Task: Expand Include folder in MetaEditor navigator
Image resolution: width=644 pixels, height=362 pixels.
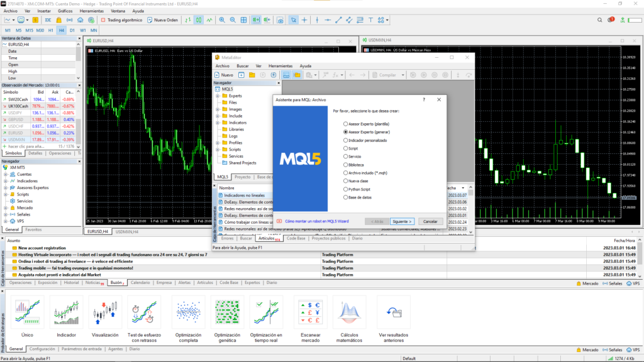Action: point(218,116)
